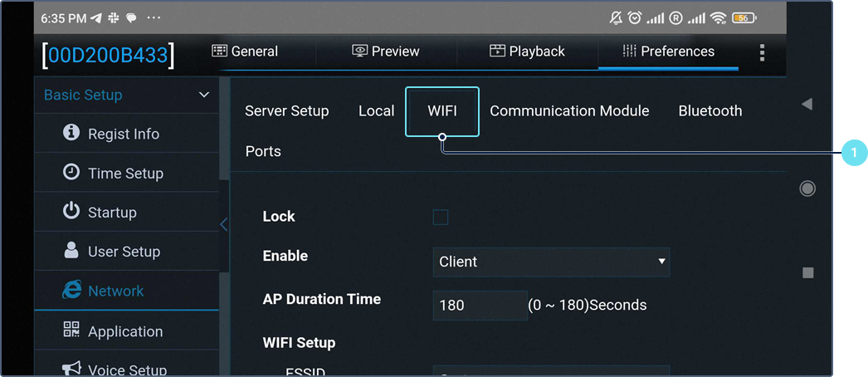The width and height of the screenshot is (868, 377).
Task: Tap the Android recents square button
Action: click(807, 273)
